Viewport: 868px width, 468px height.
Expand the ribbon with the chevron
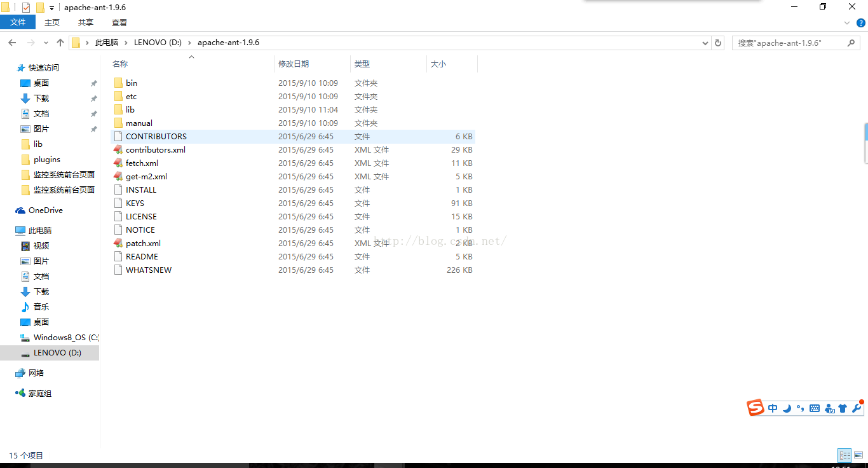pyautogui.click(x=847, y=22)
